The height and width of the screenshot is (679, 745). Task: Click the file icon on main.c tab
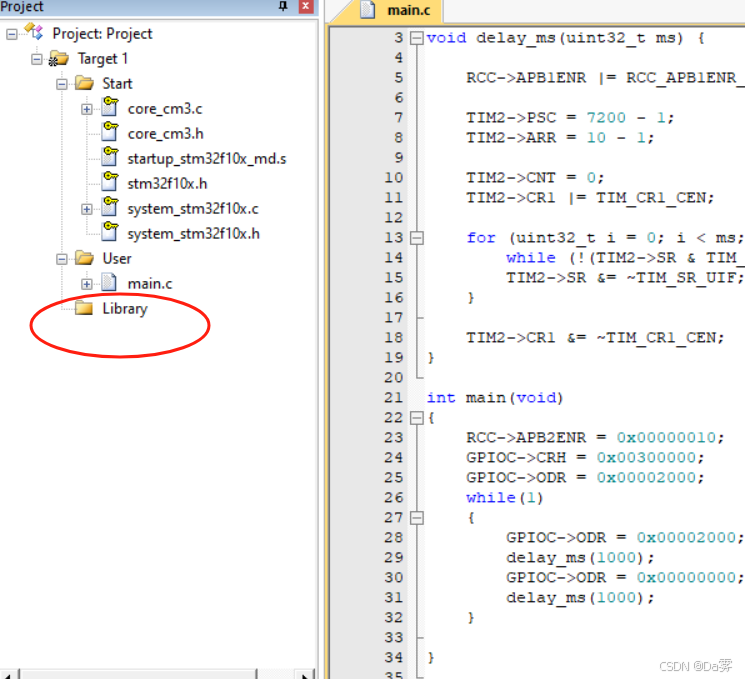pos(367,10)
